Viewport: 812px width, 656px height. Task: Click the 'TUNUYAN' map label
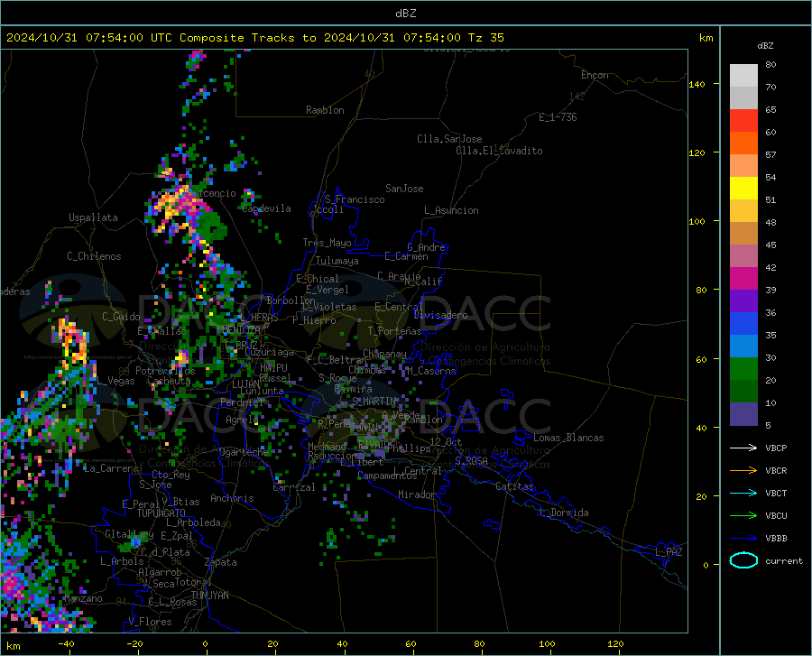point(209,596)
